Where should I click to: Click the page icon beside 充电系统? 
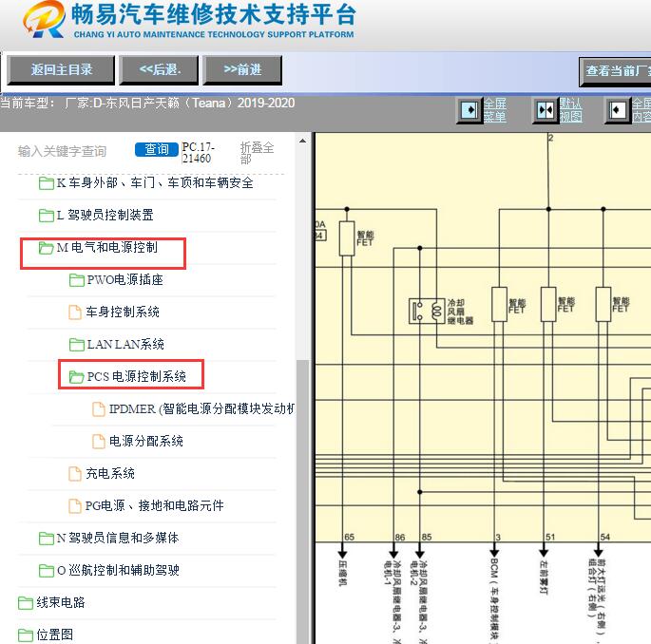[75, 473]
